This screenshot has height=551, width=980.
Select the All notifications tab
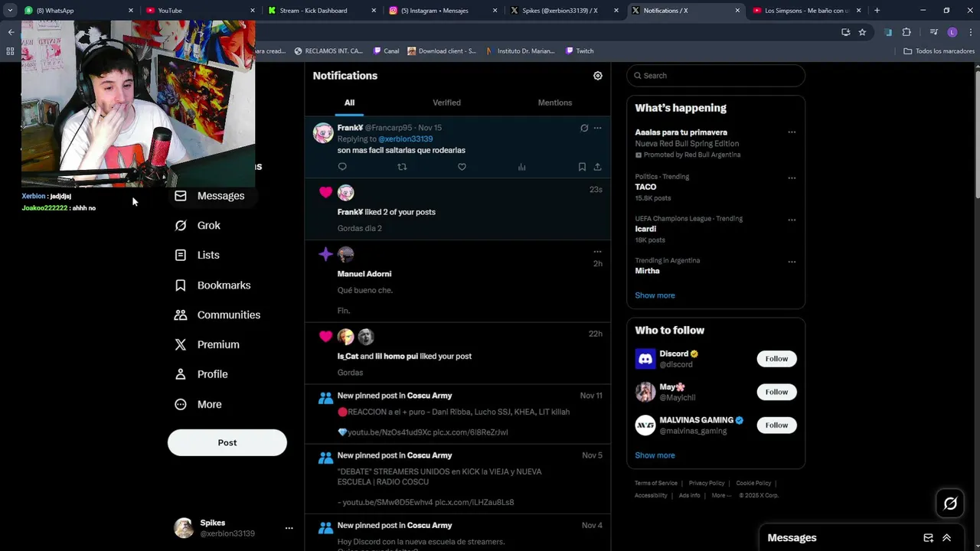coord(349,103)
